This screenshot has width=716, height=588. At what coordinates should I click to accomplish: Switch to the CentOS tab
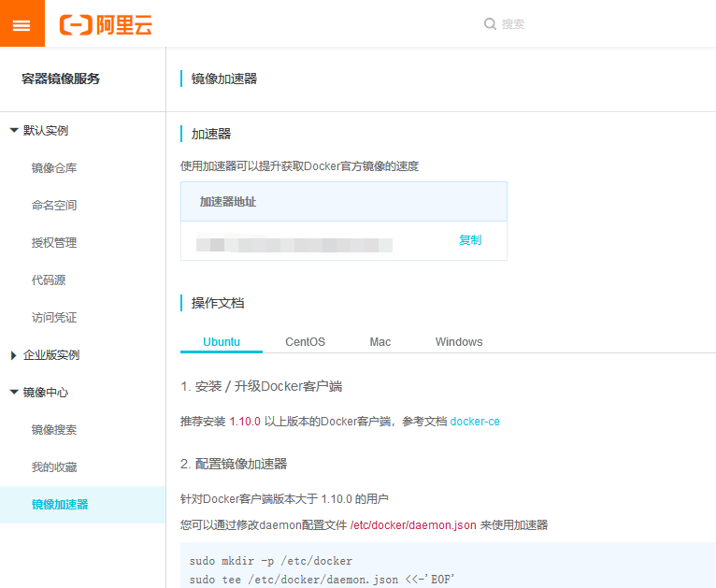(305, 342)
